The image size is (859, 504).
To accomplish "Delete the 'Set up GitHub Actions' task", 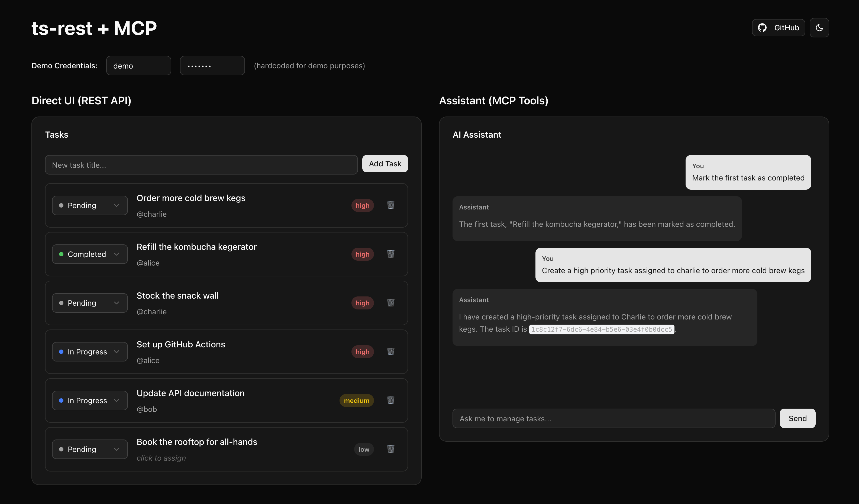I will coord(391,351).
